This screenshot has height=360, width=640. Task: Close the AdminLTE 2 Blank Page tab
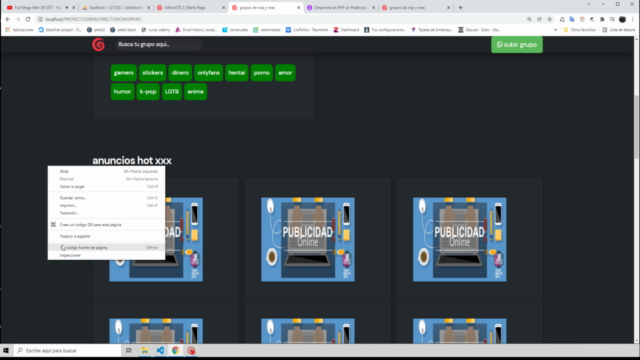coord(223,7)
